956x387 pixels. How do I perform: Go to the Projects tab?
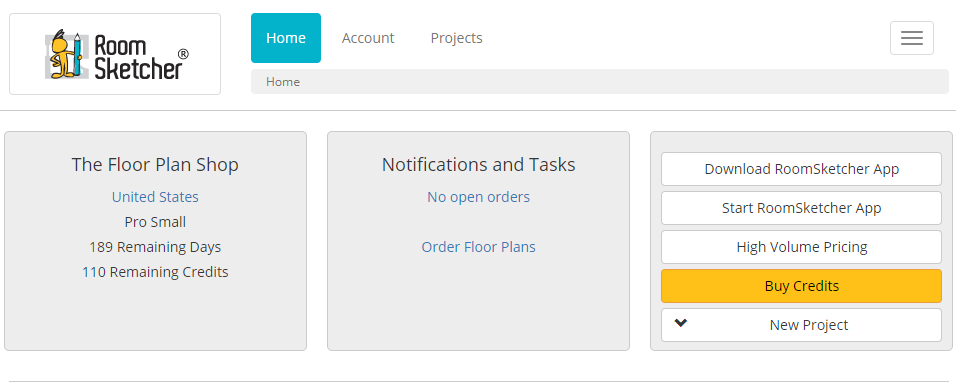tap(457, 38)
